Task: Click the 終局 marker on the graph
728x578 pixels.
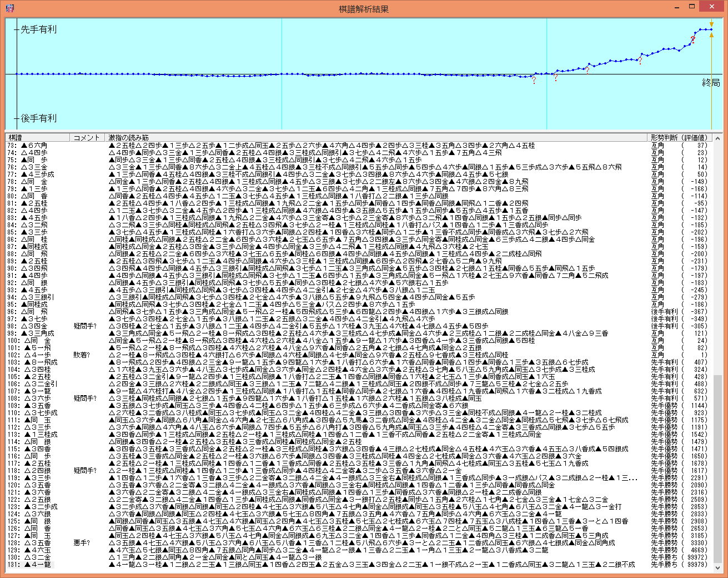Action: click(x=710, y=83)
